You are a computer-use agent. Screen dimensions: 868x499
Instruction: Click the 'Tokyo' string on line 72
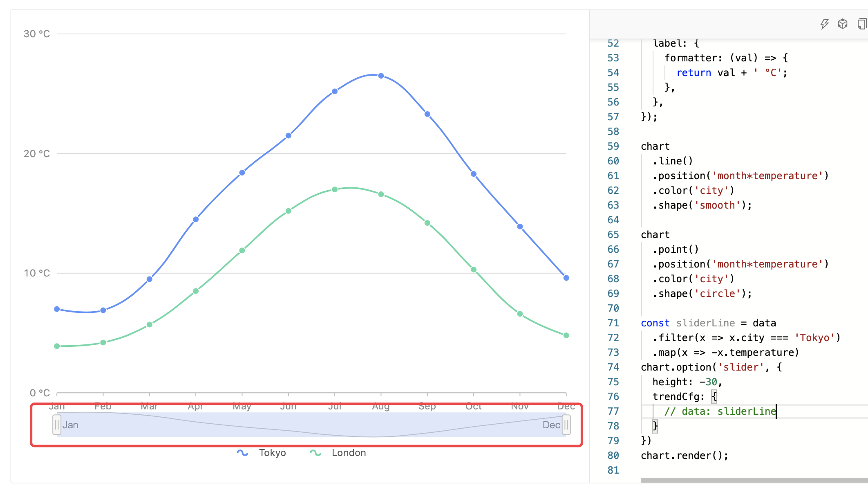click(x=814, y=338)
